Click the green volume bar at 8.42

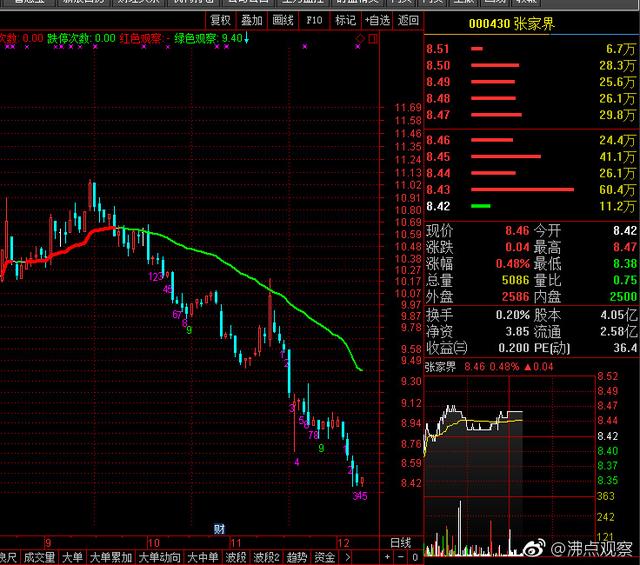click(481, 206)
